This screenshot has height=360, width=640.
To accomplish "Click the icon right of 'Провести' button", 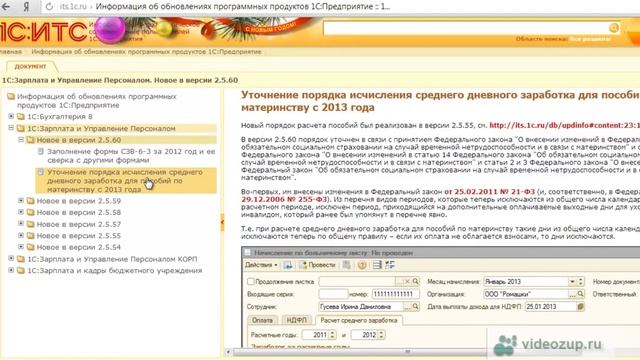I will tap(347, 265).
